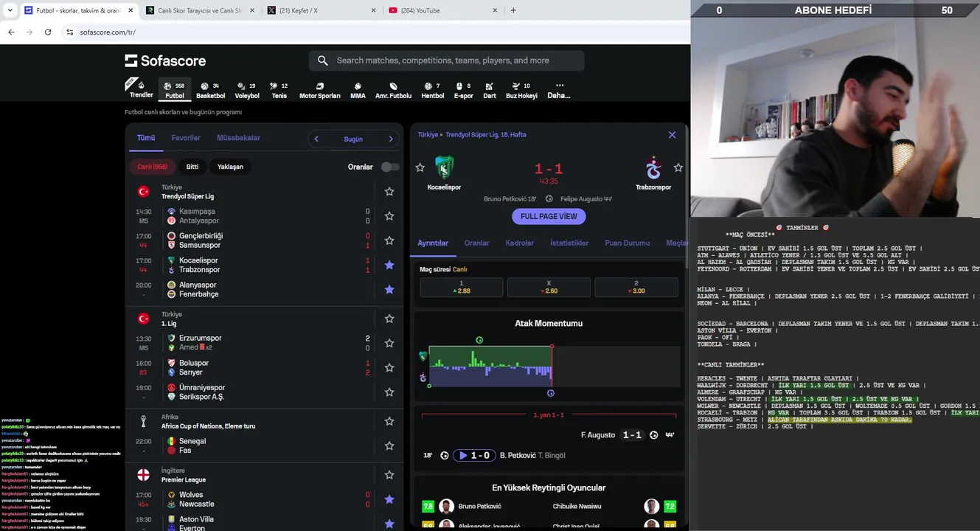Click the Kocaelispor team crest

tap(444, 167)
